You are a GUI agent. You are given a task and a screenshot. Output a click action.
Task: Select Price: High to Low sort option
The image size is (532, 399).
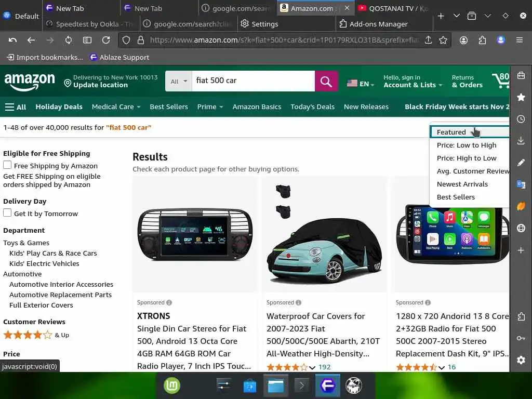[470, 158]
